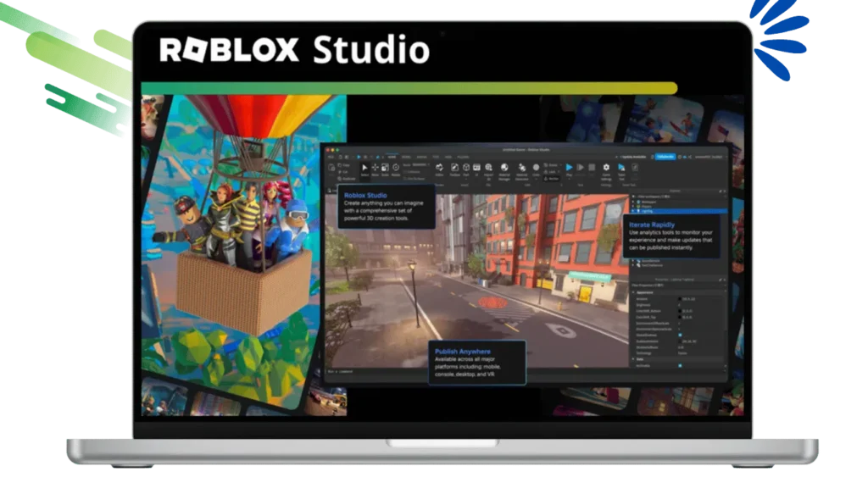The width and height of the screenshot is (868, 488).
Task: Open the UI insert tool
Action: click(476, 169)
